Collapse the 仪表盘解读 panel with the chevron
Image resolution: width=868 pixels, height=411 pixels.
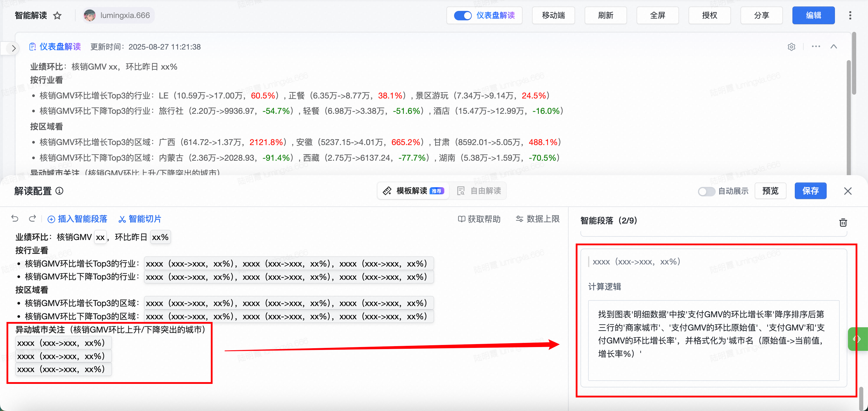[x=834, y=47]
